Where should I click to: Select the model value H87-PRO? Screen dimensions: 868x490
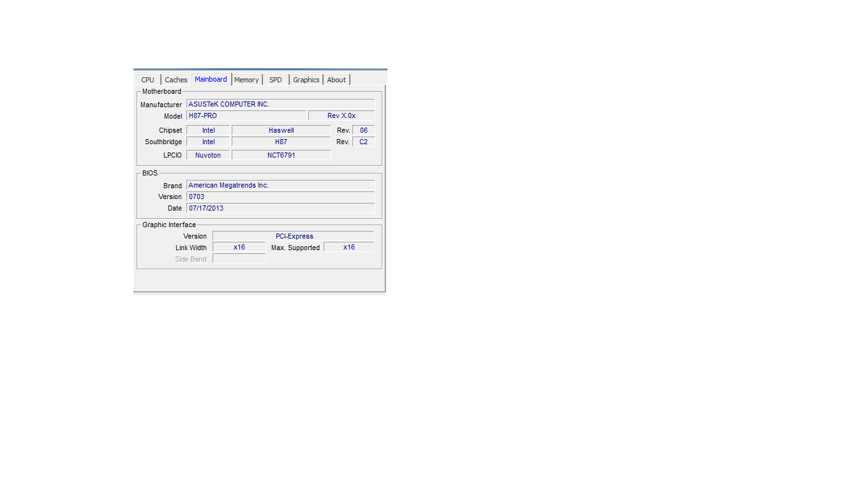[246, 115]
